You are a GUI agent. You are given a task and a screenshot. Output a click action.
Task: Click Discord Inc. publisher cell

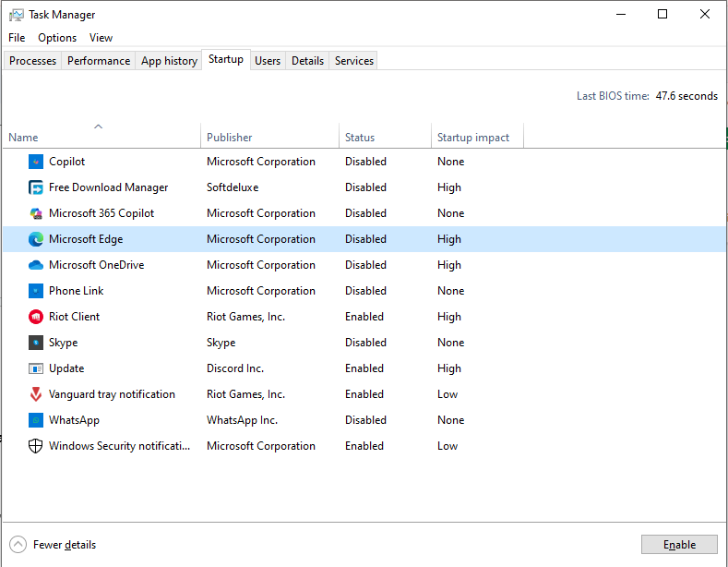click(235, 368)
